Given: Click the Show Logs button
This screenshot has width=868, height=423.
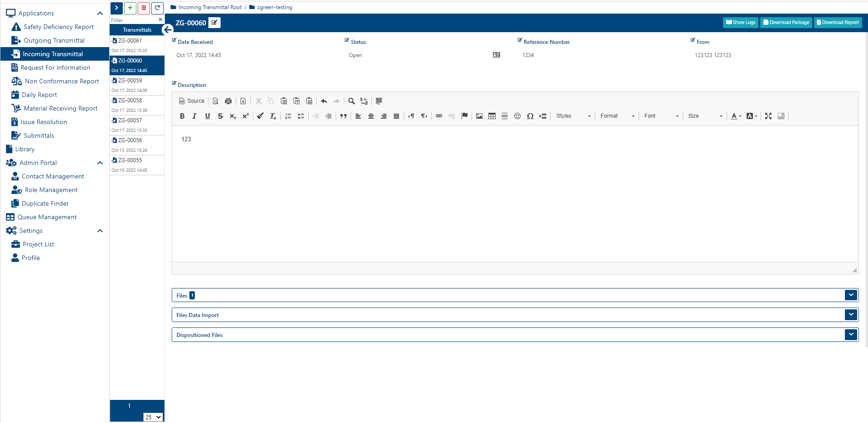Looking at the screenshot, I should (741, 22).
